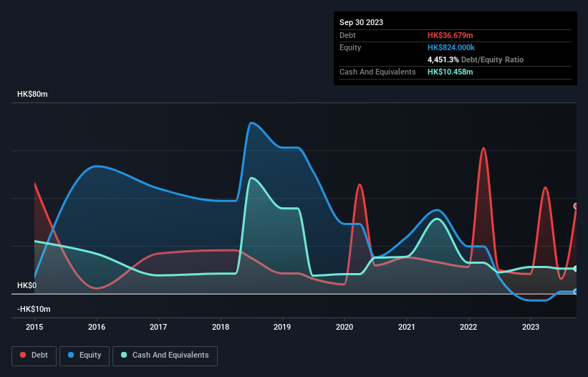Click the HK$0 y-axis label
This screenshot has height=377, width=588.
click(x=26, y=285)
